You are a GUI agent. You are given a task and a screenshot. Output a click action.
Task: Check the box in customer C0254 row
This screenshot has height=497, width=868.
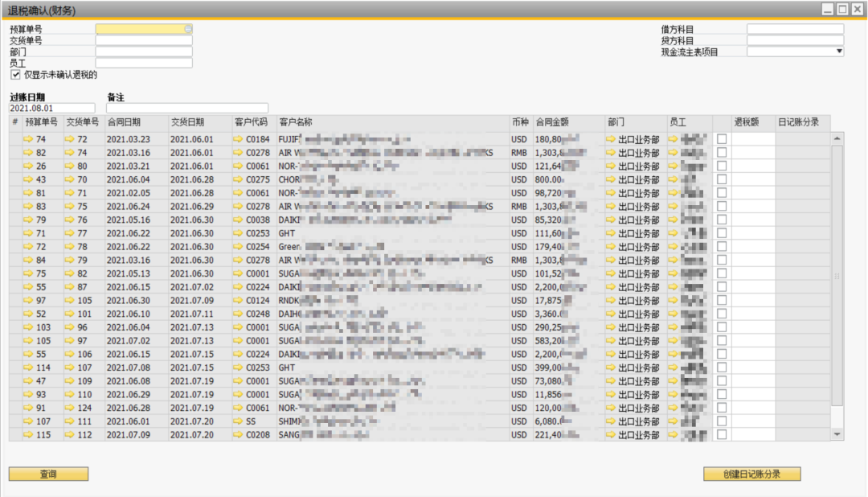click(x=722, y=247)
